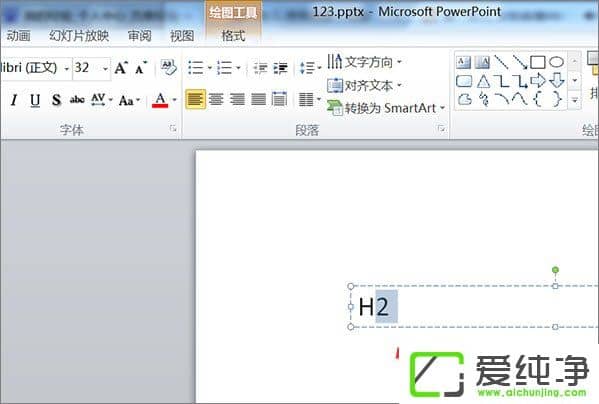Image resolution: width=599 pixels, height=404 pixels.
Task: Toggle align text right
Action: [237, 99]
